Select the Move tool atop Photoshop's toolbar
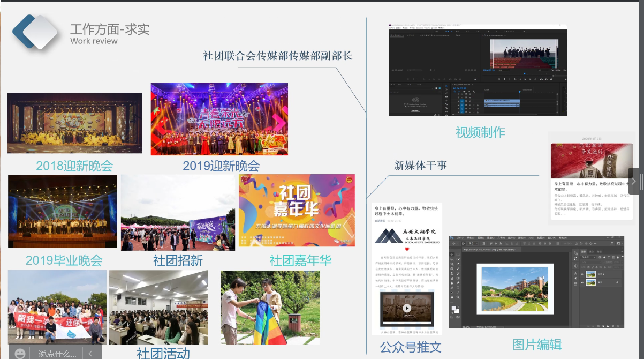The image size is (644, 359). coord(452,254)
